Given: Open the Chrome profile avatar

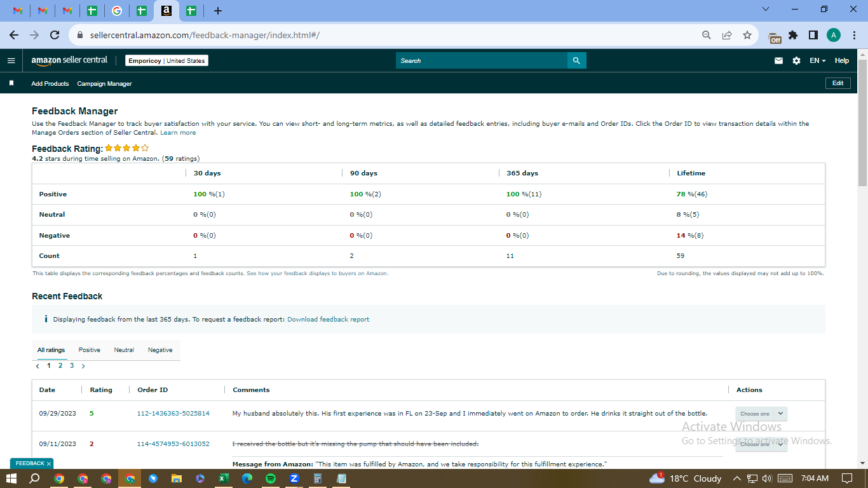Looking at the screenshot, I should click(834, 35).
